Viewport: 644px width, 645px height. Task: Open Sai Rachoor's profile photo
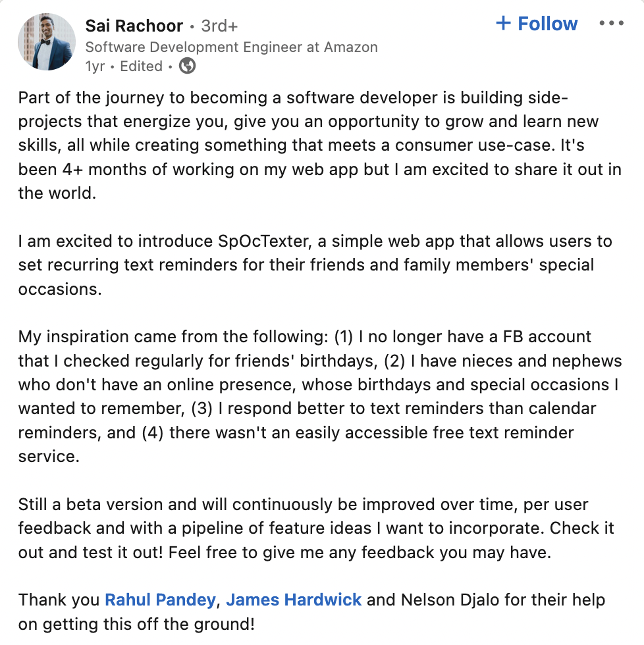(x=47, y=41)
